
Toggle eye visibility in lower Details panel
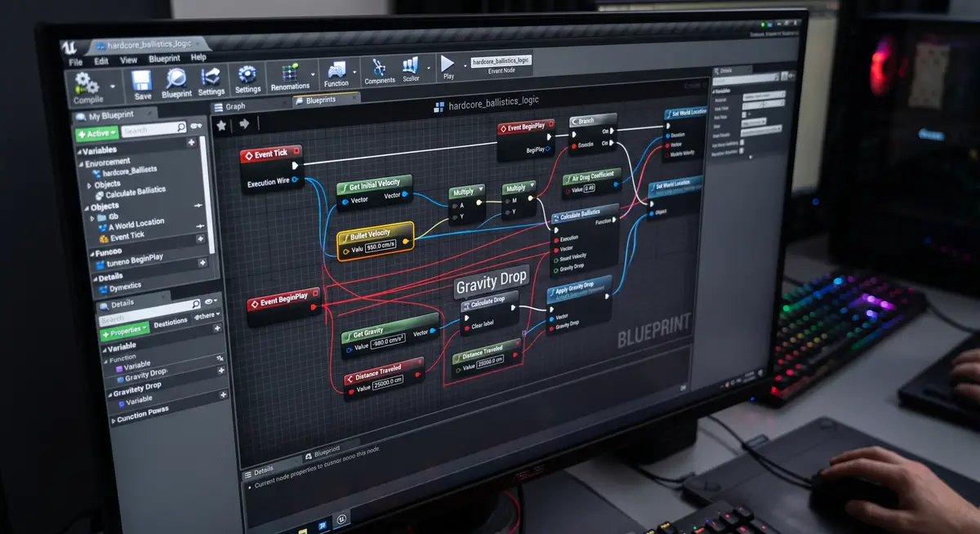coord(211,303)
